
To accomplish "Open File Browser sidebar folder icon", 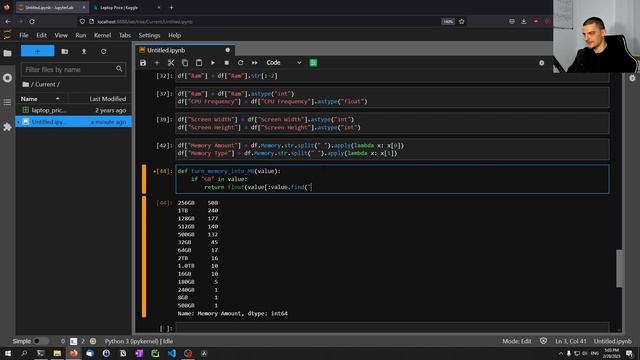I will click(7, 53).
